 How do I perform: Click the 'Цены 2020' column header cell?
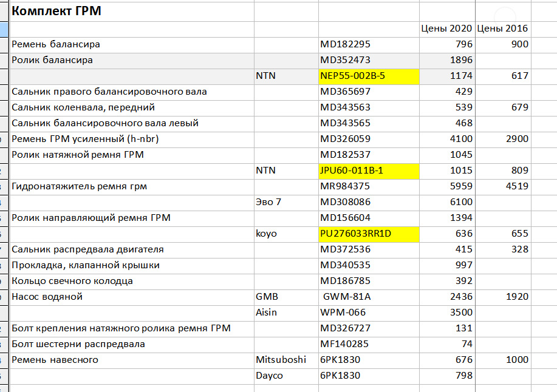[447, 29]
